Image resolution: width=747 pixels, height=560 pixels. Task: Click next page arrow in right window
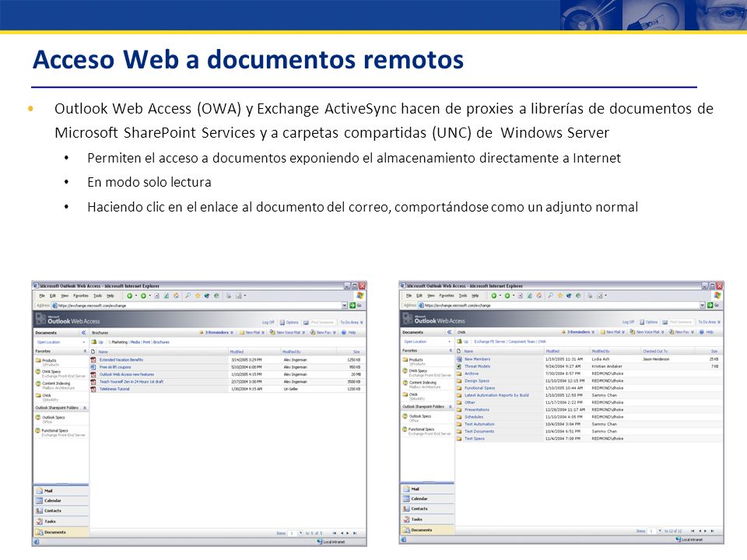706,530
